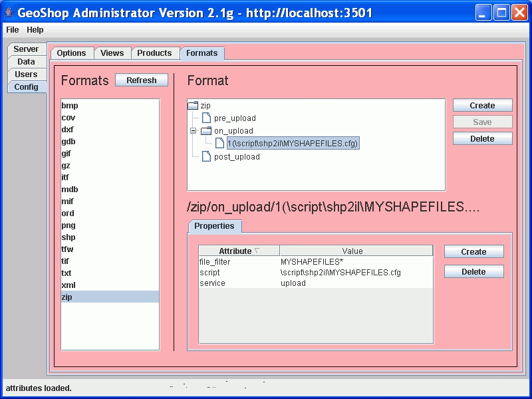Select cov in the Formats list
Image resolution: width=532 pixels, height=399 pixels.
pyautogui.click(x=110, y=118)
